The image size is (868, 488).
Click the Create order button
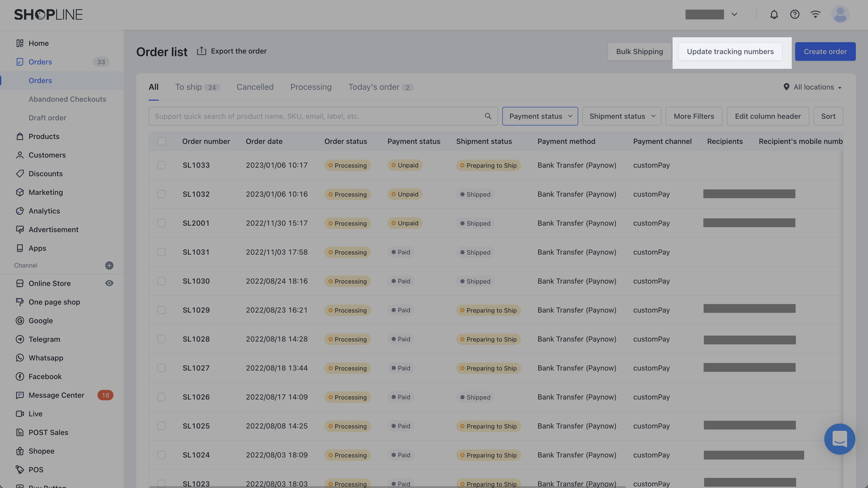pyautogui.click(x=825, y=51)
